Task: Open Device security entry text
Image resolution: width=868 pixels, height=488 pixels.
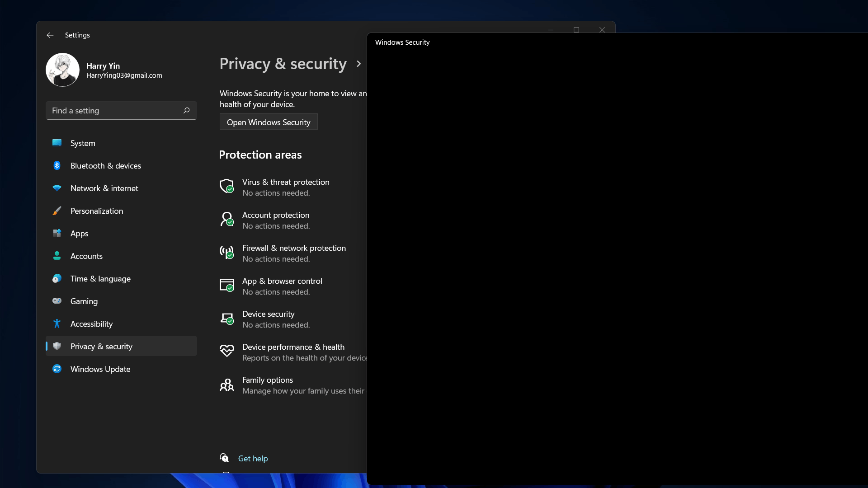Action: pos(268,314)
